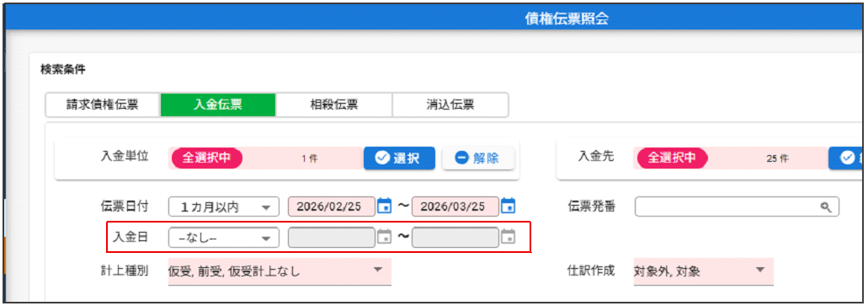Open the 伝票日付 period dropdown (1カ月以内)
The width and height of the screenshot is (868, 306).
click(x=224, y=207)
